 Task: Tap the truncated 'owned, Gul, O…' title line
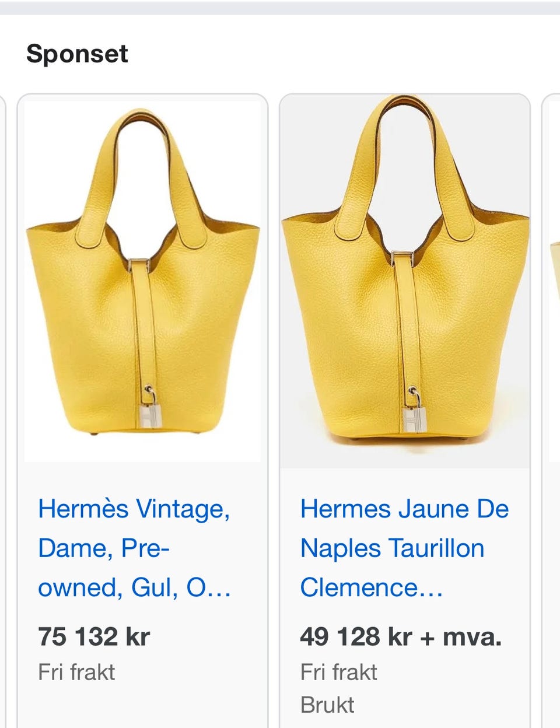(134, 587)
